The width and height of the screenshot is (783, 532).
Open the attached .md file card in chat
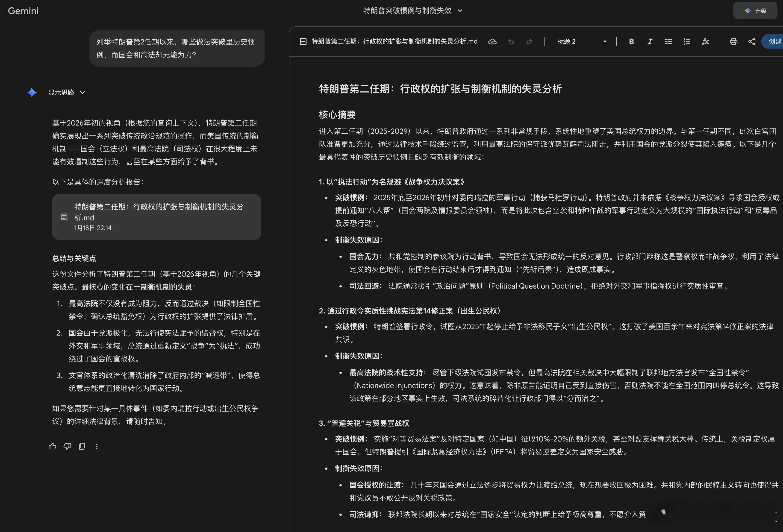(156, 216)
